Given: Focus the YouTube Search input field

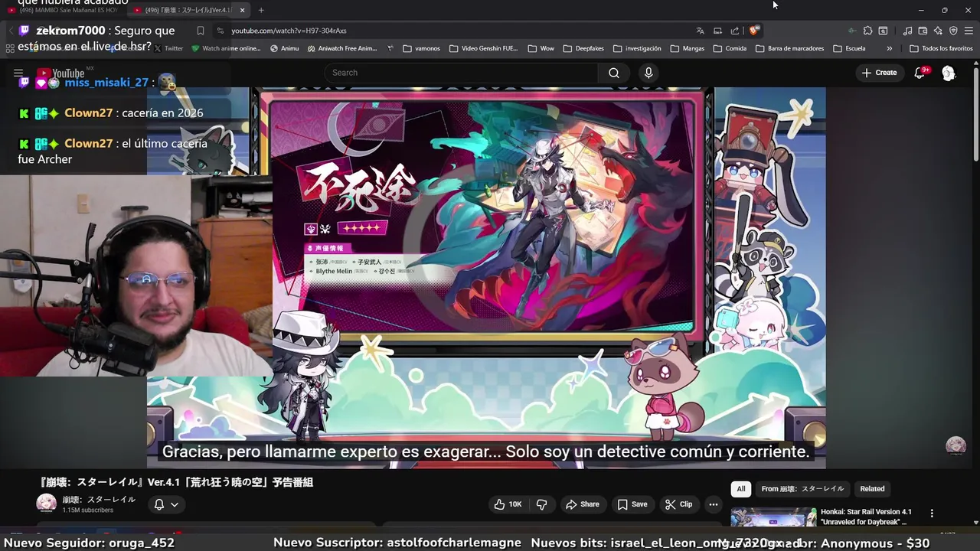Looking at the screenshot, I should 462,73.
